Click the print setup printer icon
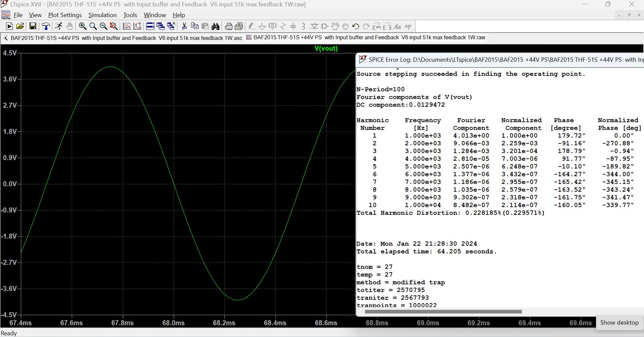 click(229, 26)
